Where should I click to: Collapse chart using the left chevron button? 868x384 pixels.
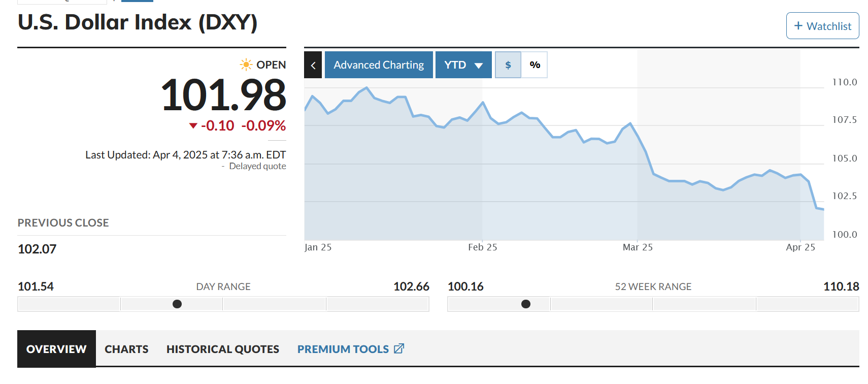[313, 65]
